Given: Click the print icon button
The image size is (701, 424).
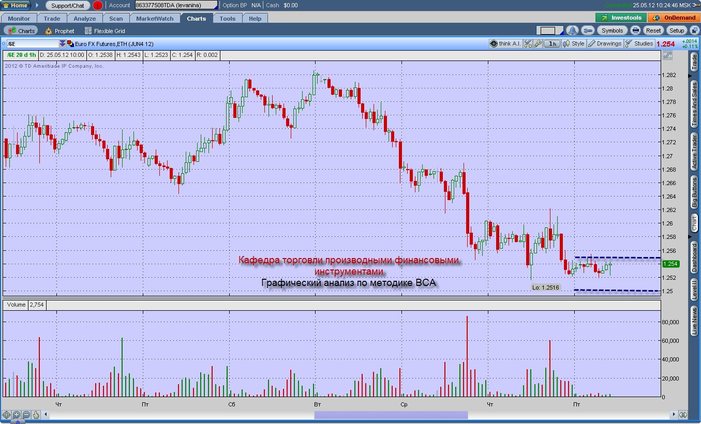Looking at the screenshot, I should 635,30.
